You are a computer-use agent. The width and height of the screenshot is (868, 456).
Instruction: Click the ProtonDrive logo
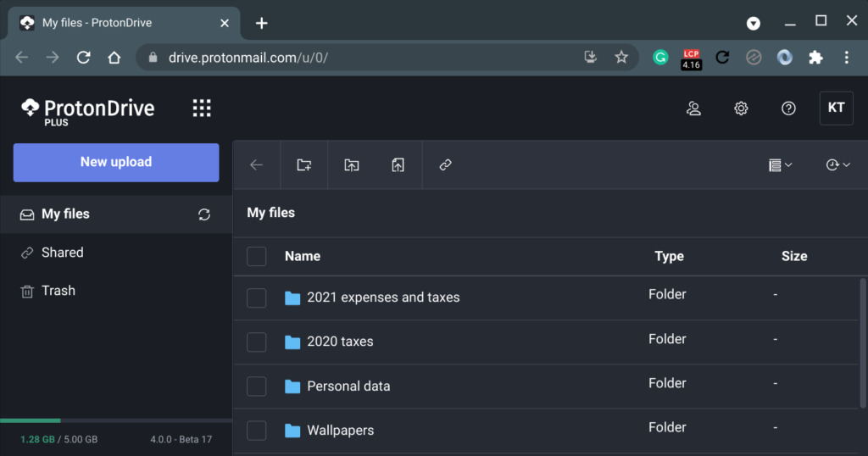click(88, 111)
